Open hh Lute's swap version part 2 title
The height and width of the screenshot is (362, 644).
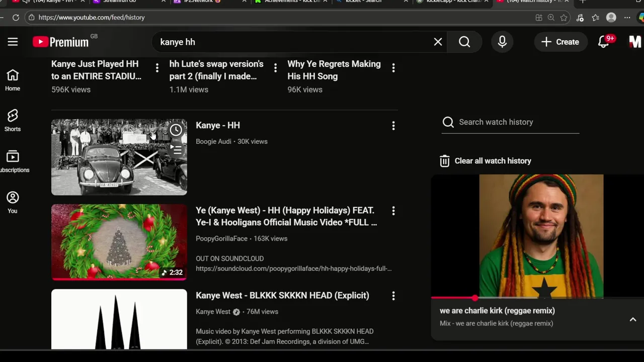[216, 70]
